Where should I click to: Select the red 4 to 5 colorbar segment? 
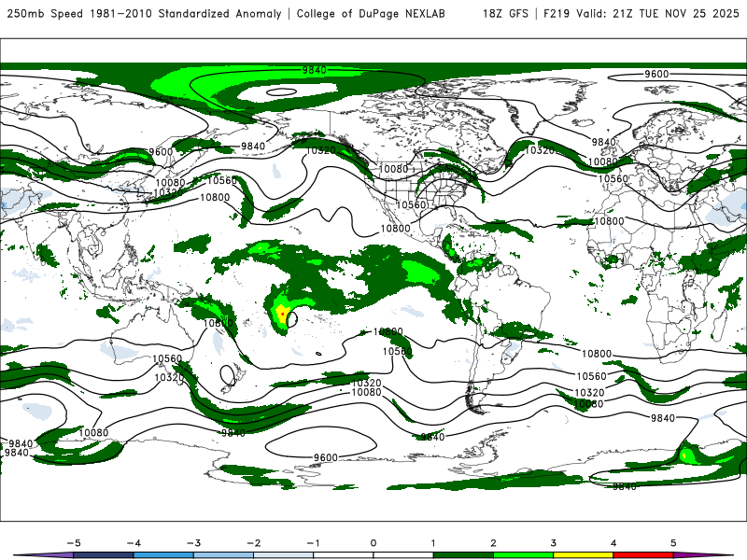point(643,555)
